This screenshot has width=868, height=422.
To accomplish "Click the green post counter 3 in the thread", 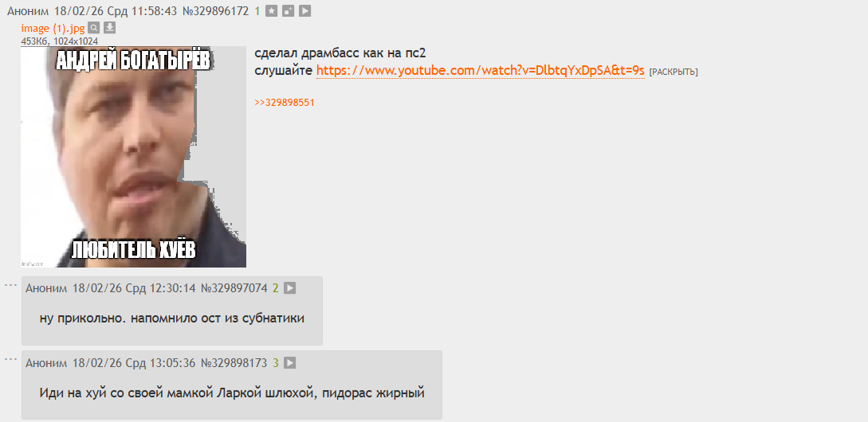I will point(275,363).
